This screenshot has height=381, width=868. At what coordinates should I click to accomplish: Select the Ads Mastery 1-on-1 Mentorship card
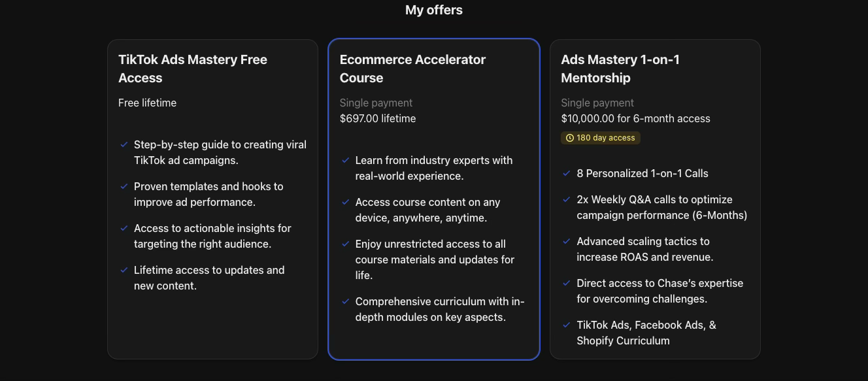pos(655,199)
